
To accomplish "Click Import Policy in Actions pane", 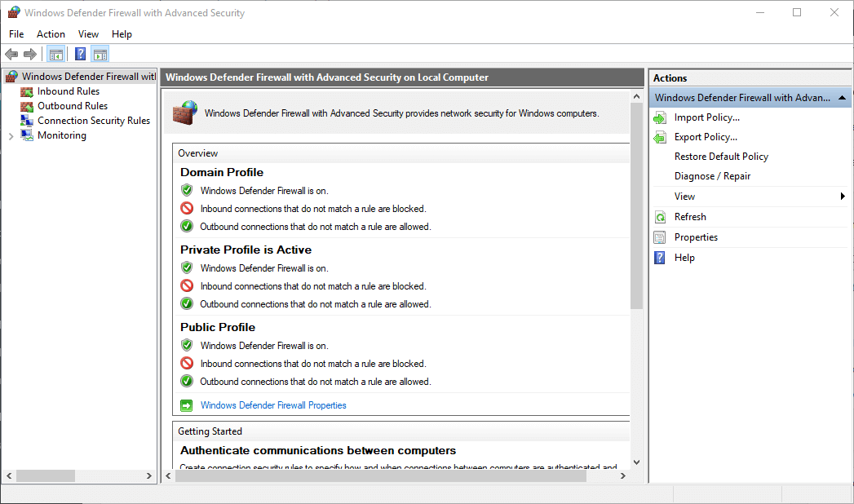I will tap(706, 117).
